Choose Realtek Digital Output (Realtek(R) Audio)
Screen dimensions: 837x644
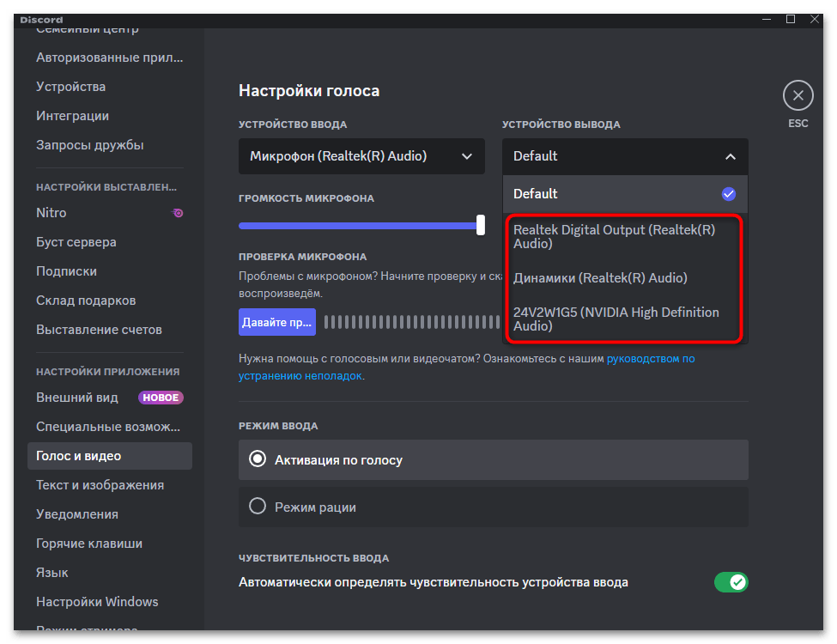point(625,236)
